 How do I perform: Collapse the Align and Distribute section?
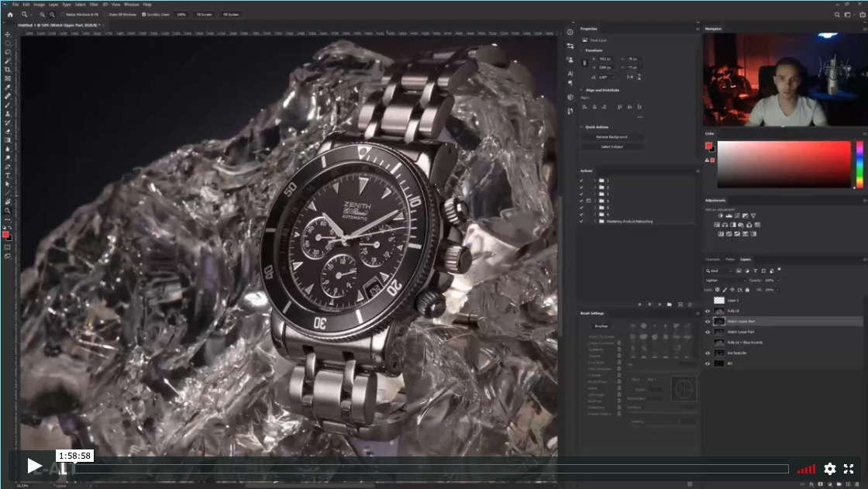click(x=582, y=90)
